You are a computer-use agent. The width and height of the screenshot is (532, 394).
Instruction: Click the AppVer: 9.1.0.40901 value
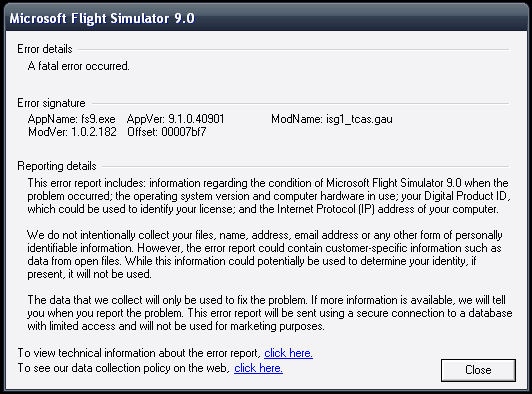175,119
